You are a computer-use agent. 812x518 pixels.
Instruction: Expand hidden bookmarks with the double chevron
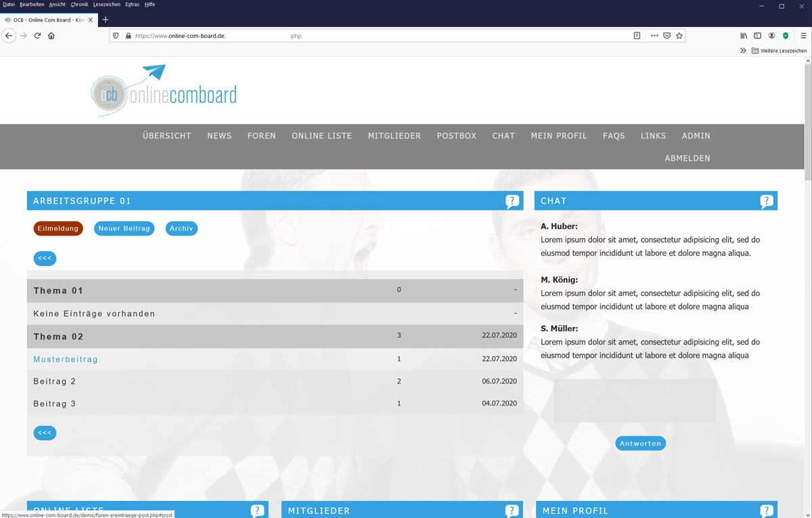coord(743,51)
